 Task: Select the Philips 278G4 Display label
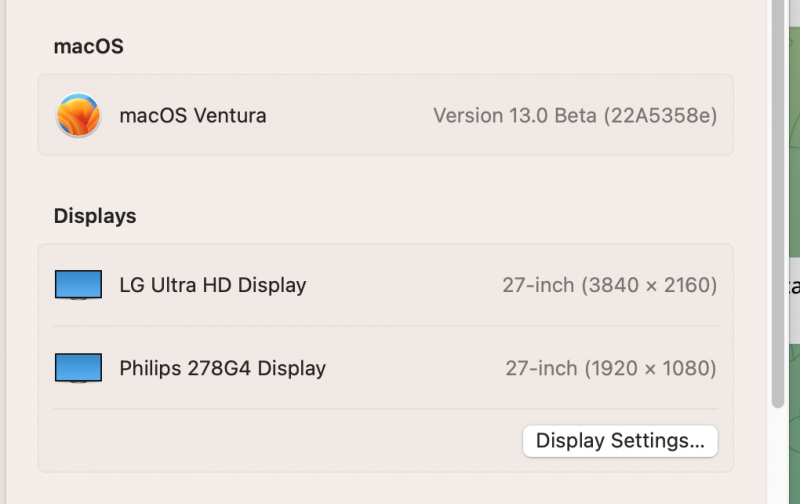point(222,368)
